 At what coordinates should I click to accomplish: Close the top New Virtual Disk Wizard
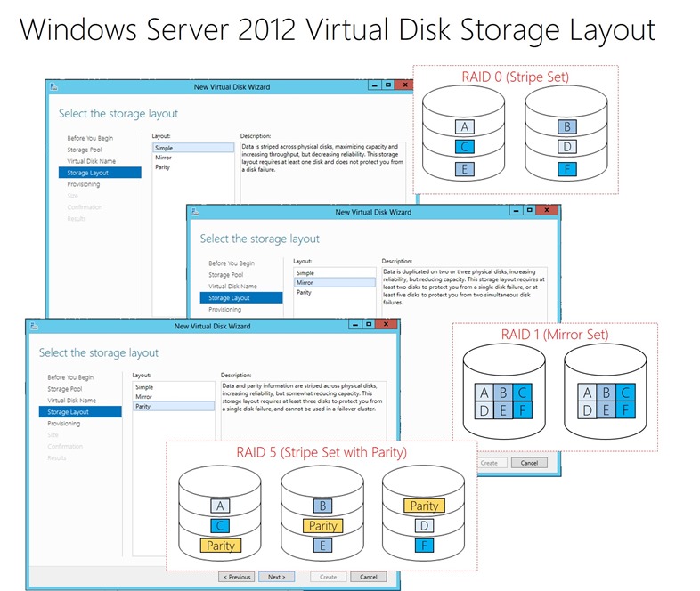405,85
